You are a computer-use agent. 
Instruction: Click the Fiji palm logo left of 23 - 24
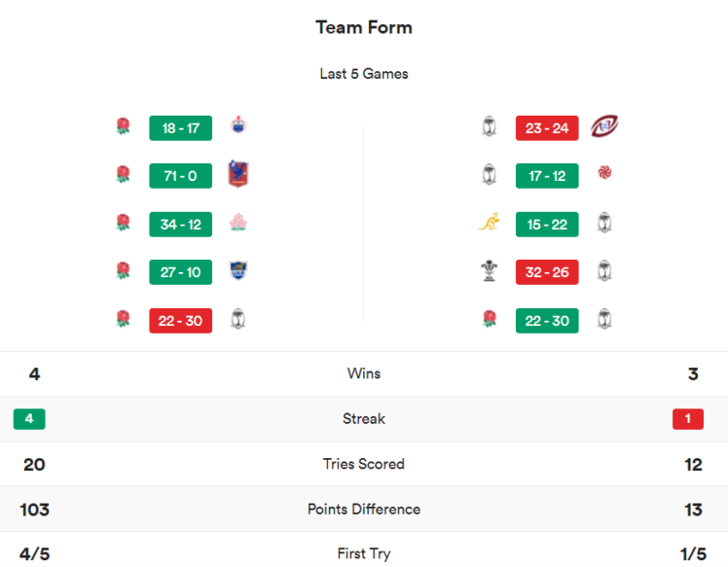(x=489, y=126)
